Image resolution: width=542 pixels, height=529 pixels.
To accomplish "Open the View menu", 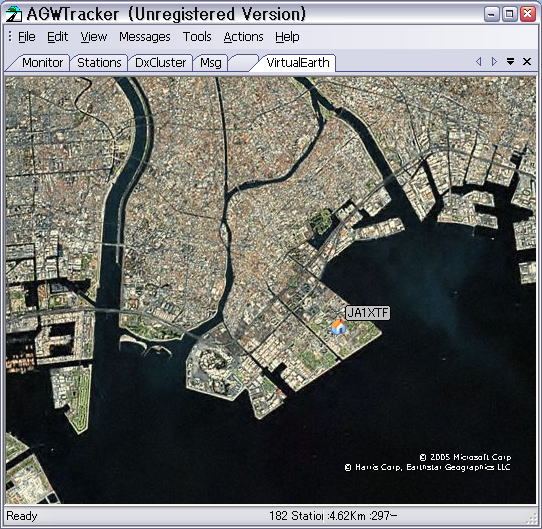I will pyautogui.click(x=94, y=37).
